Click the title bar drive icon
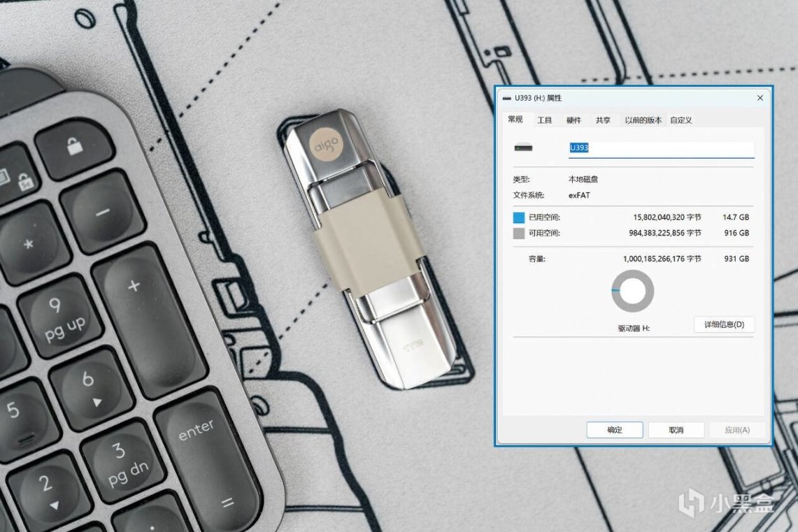Viewport: 798px width, 532px height. [507, 98]
